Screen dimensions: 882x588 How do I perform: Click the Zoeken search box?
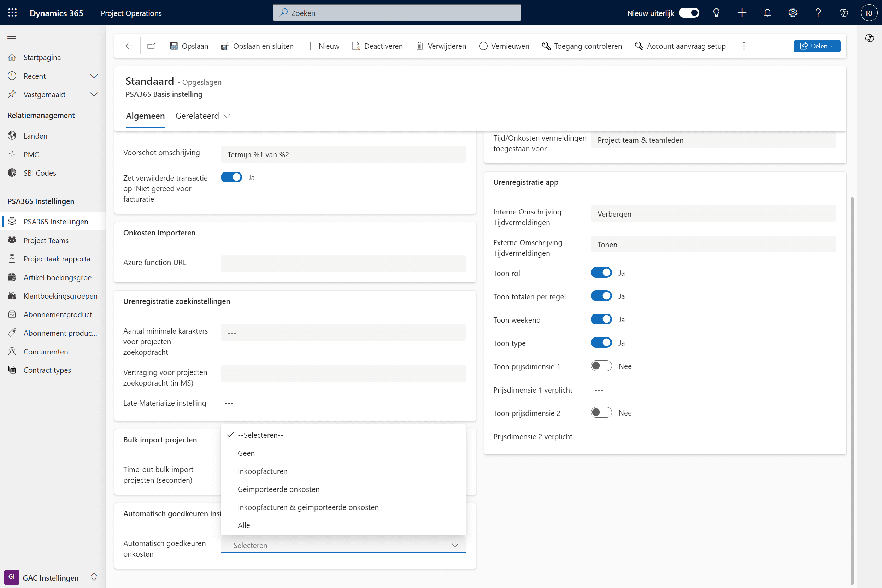pyautogui.click(x=396, y=13)
